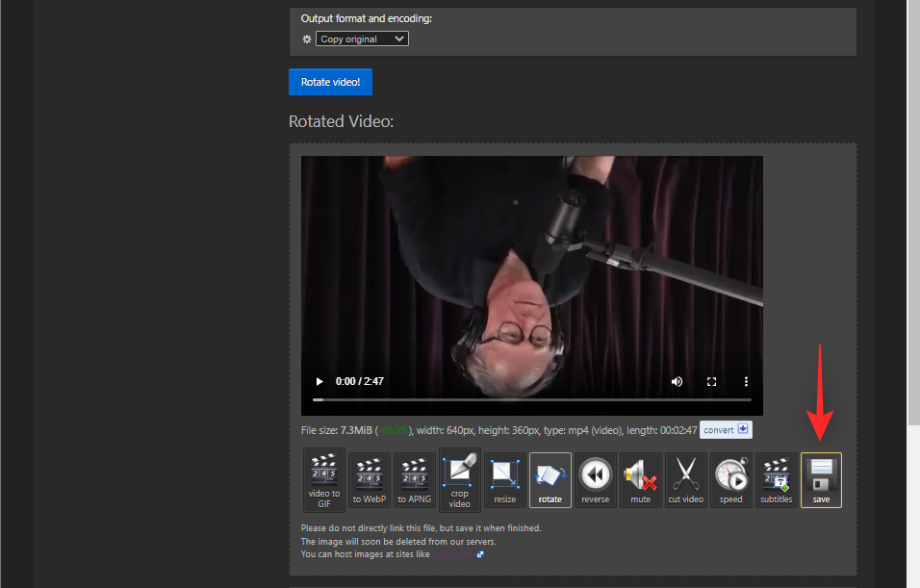Select the rotate tool
This screenshot has height=588, width=920.
click(549, 480)
